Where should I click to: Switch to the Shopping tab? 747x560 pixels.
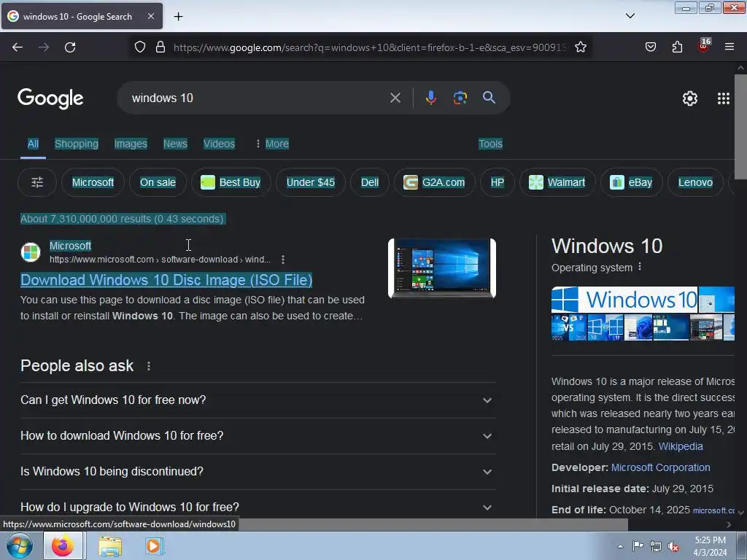tap(77, 144)
